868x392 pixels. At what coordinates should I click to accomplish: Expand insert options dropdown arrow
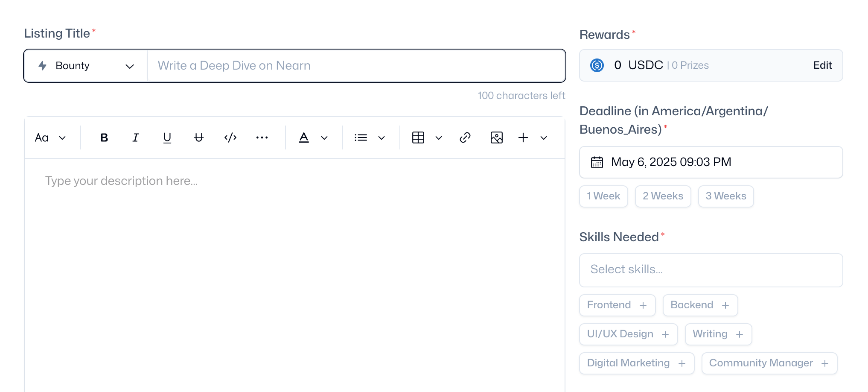[x=544, y=138]
